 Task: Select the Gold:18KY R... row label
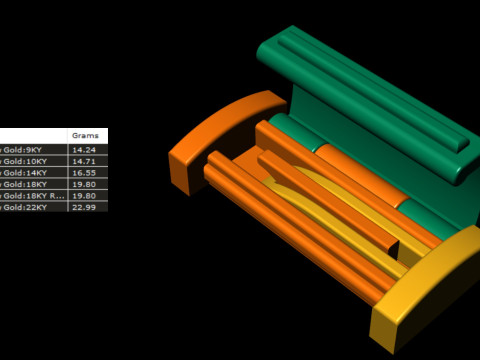33,196
